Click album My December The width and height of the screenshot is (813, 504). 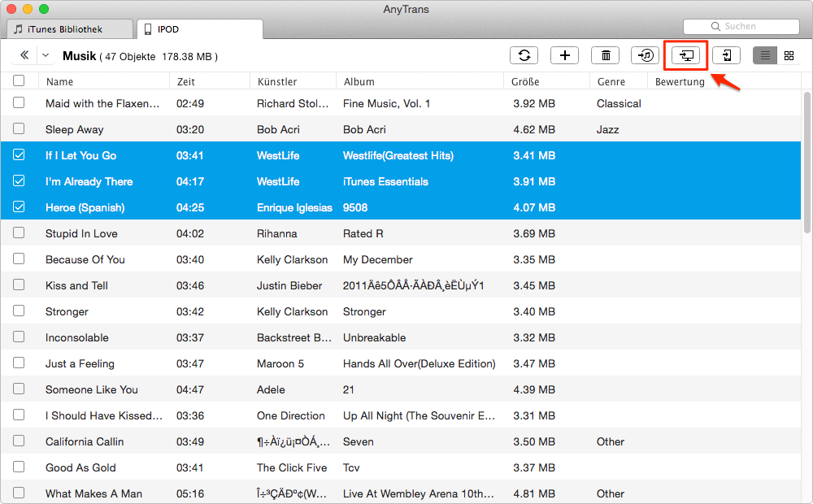377,260
